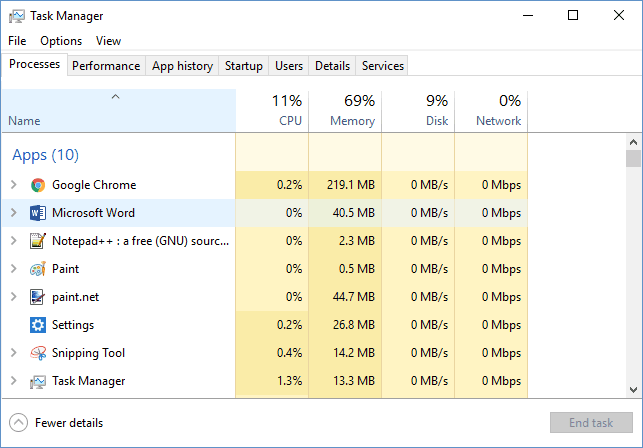Screen dimensions: 643x448
Task: Click the 14.2 MB memory value
Action: tap(353, 353)
